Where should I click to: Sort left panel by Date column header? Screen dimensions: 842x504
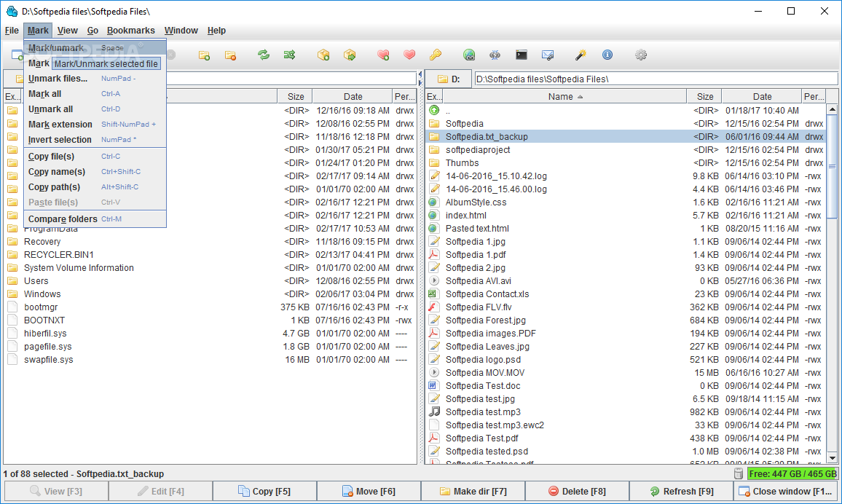(353, 97)
